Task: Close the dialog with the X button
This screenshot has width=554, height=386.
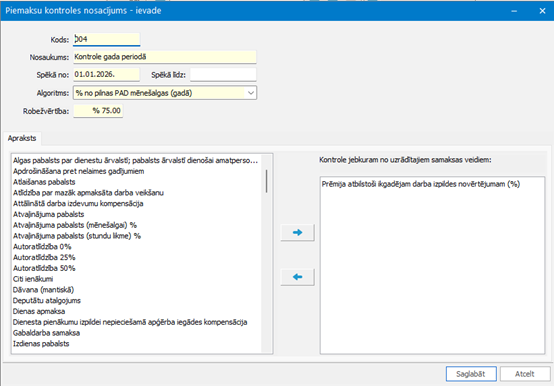Action: (x=542, y=11)
